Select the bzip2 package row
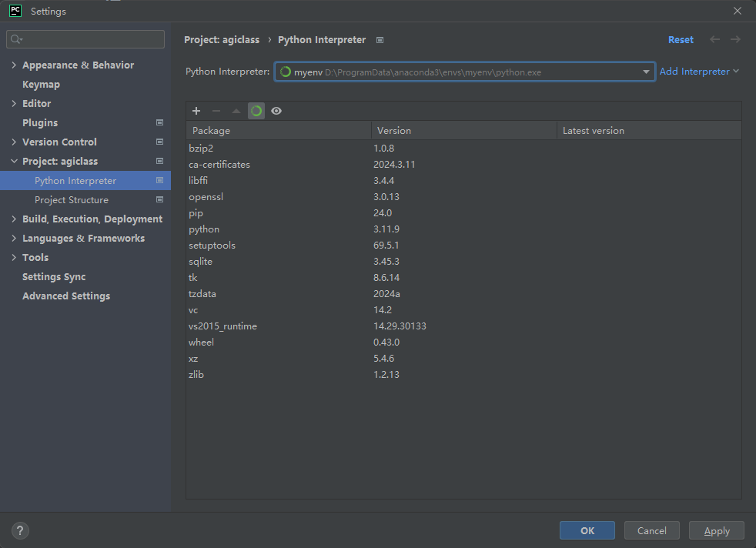The width and height of the screenshot is (756, 548). [463, 148]
